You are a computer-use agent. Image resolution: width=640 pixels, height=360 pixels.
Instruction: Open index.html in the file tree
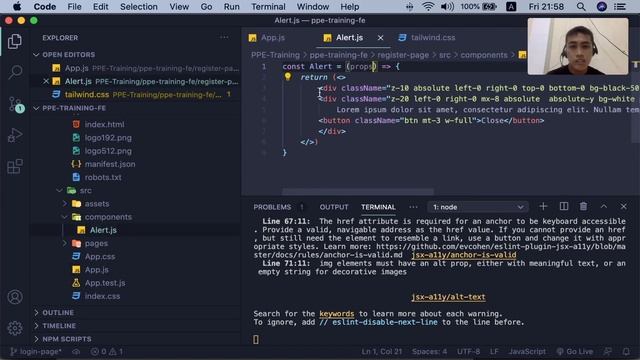[104, 124]
